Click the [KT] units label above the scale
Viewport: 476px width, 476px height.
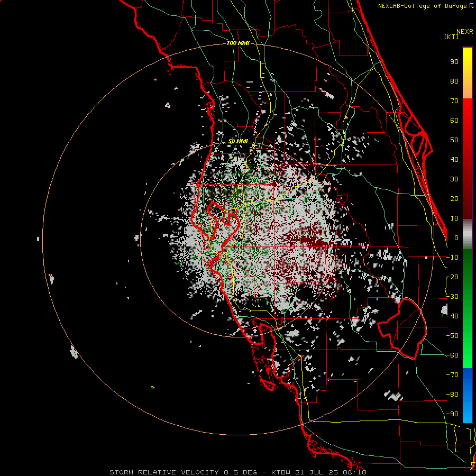(451, 36)
